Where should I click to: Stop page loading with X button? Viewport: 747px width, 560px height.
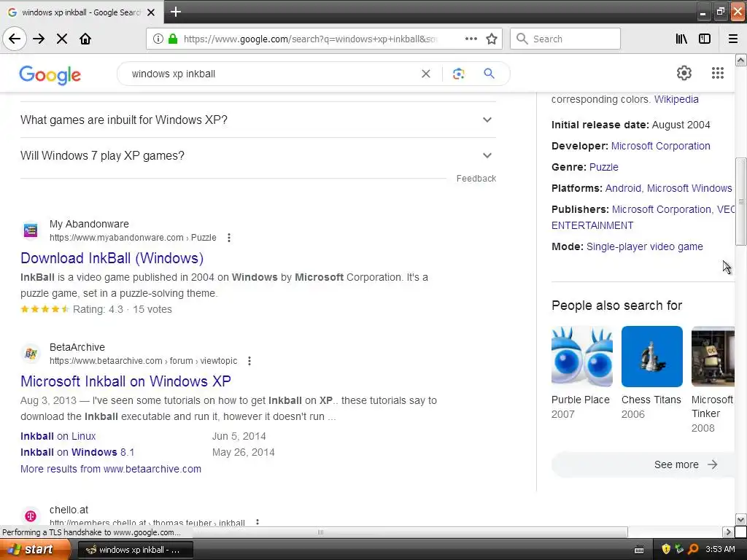(62, 39)
